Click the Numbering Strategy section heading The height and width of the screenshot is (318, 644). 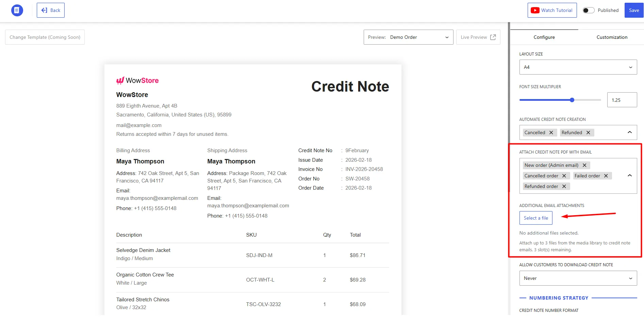tap(559, 298)
